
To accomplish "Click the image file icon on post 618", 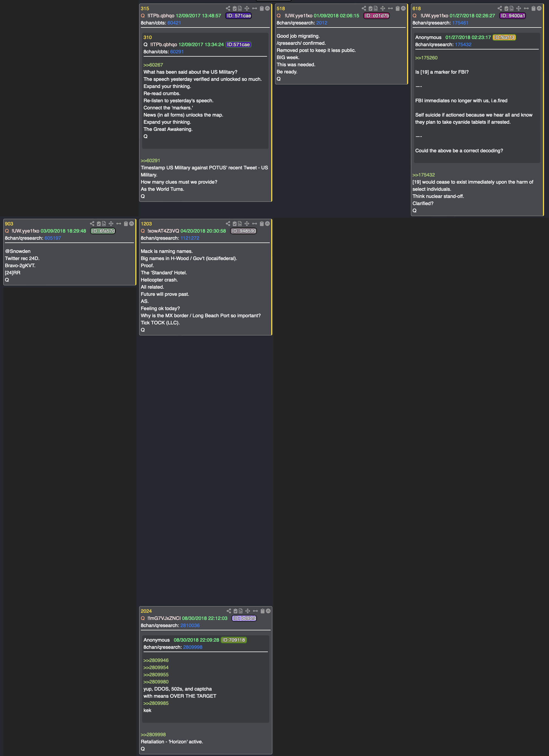I will (512, 8).
